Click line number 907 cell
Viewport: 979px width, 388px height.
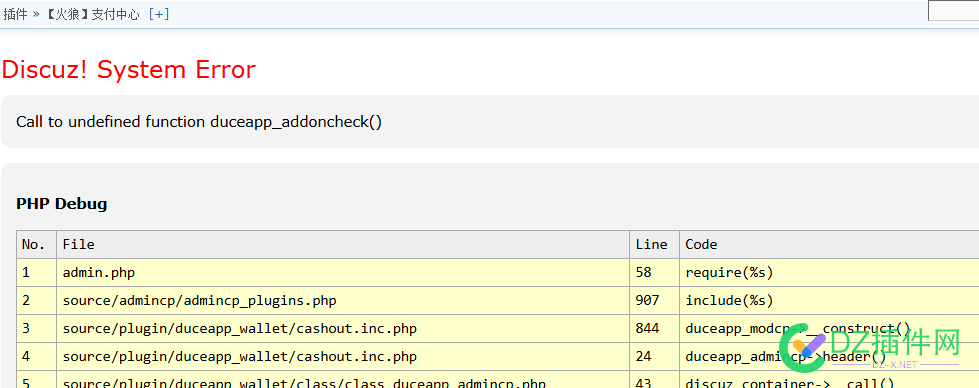[x=654, y=301]
